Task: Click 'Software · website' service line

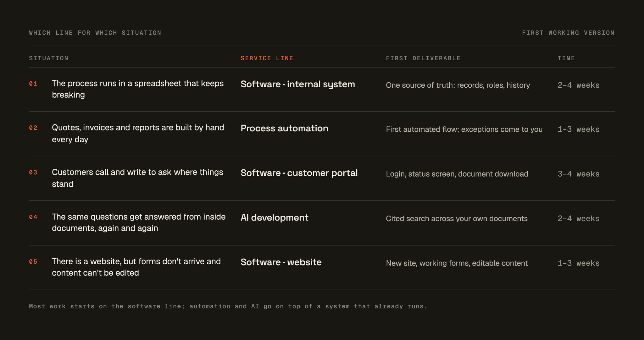Action: 281,262
